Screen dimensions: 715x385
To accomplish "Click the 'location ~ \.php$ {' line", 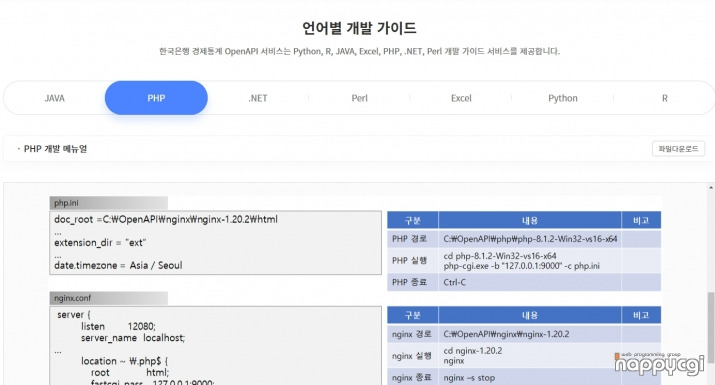I will pos(124,361).
